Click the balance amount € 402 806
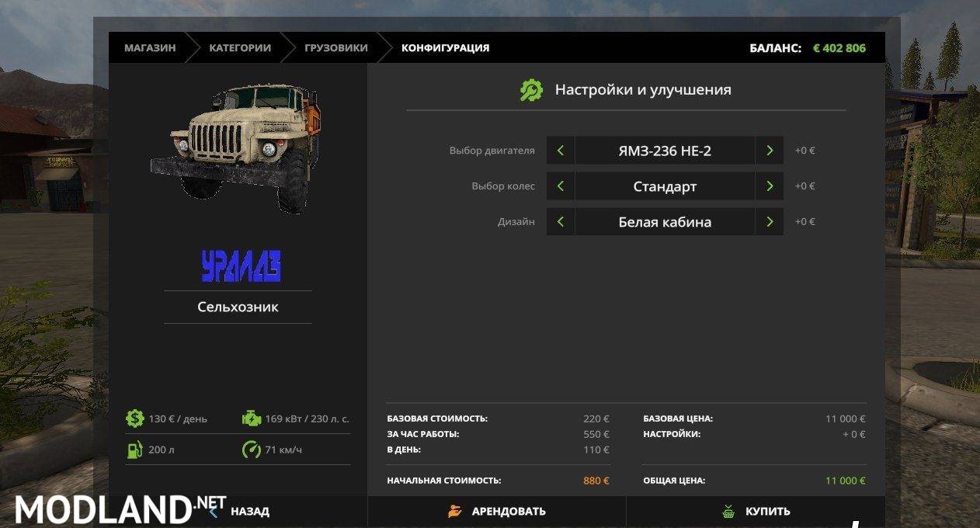This screenshot has width=980, height=528. [x=839, y=48]
